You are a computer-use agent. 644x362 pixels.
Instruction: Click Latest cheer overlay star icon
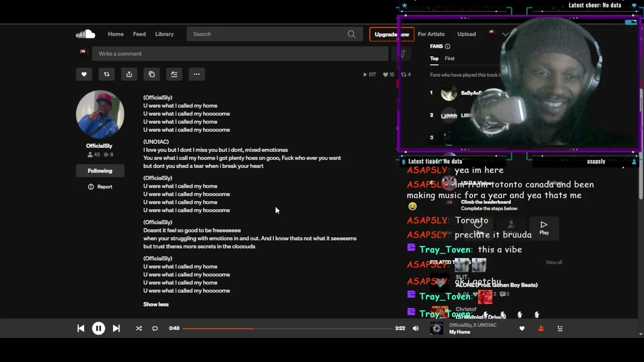(404, 6)
